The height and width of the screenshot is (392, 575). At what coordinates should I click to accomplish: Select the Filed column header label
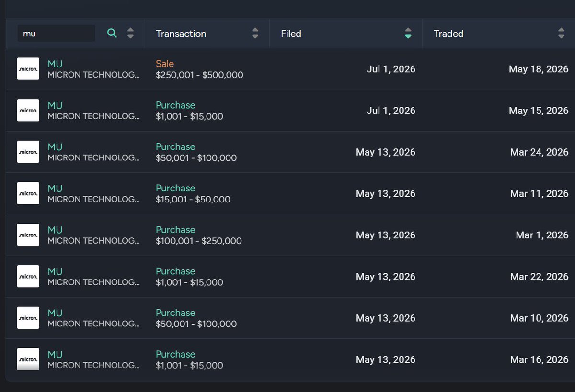coord(291,34)
